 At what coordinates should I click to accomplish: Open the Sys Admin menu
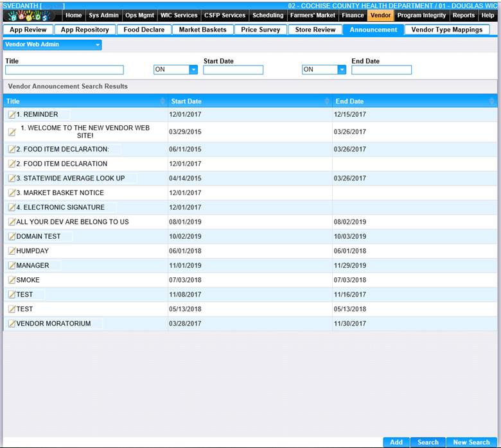[103, 15]
